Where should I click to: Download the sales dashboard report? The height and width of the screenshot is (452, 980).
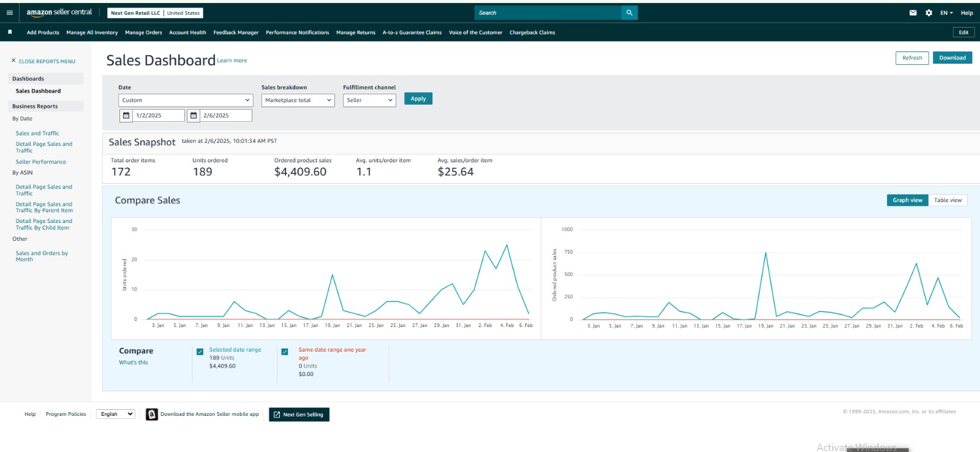point(952,58)
